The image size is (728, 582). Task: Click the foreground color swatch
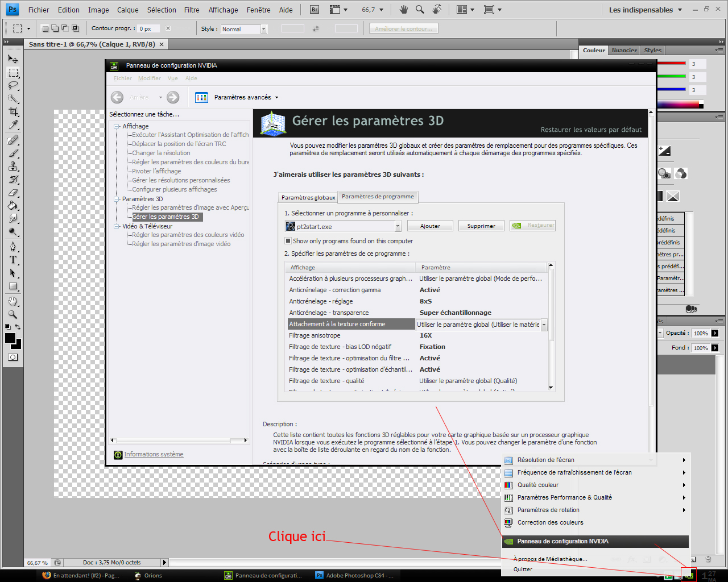pos(10,338)
